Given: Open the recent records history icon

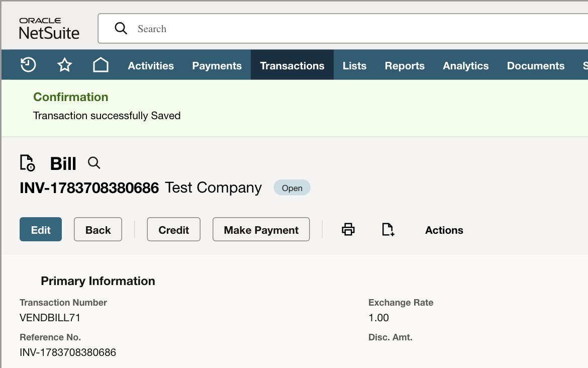Looking at the screenshot, I should click(x=28, y=65).
